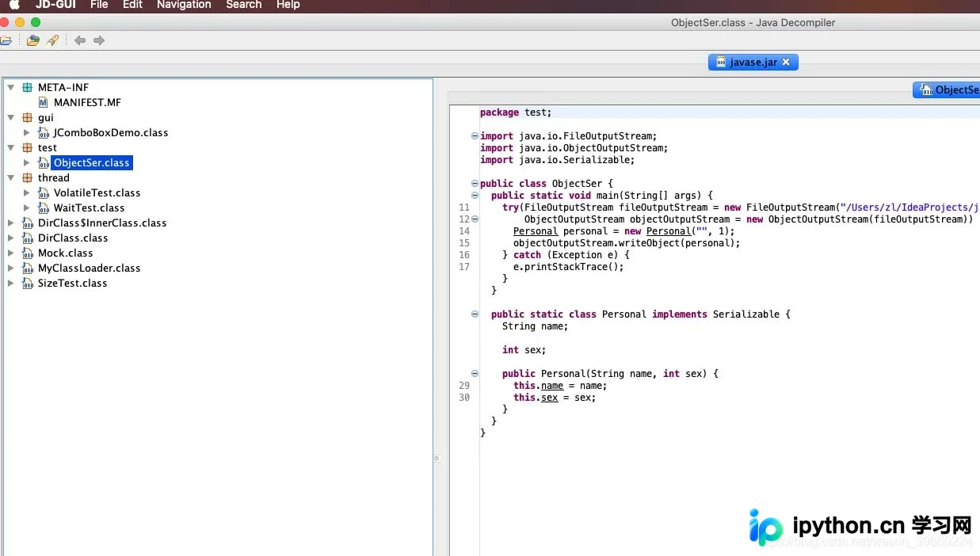Open the Navigation menu
This screenshot has width=980, height=556.
pyautogui.click(x=184, y=5)
